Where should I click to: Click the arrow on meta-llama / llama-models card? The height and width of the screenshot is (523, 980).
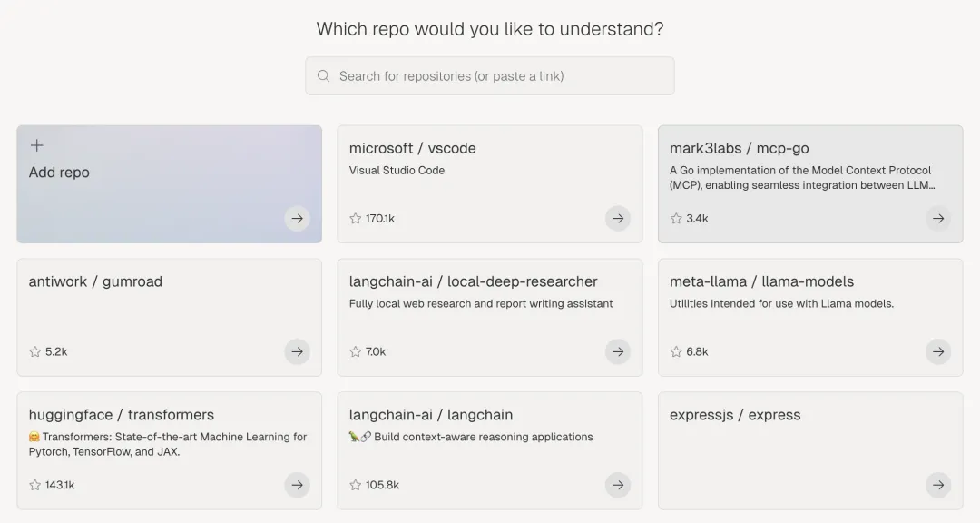point(938,351)
